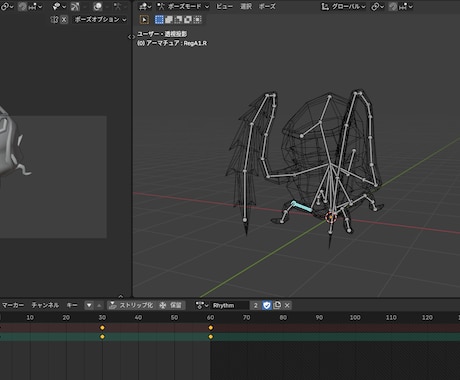
Task: Click the green-row keyframe at frame 30
Action: [102, 337]
